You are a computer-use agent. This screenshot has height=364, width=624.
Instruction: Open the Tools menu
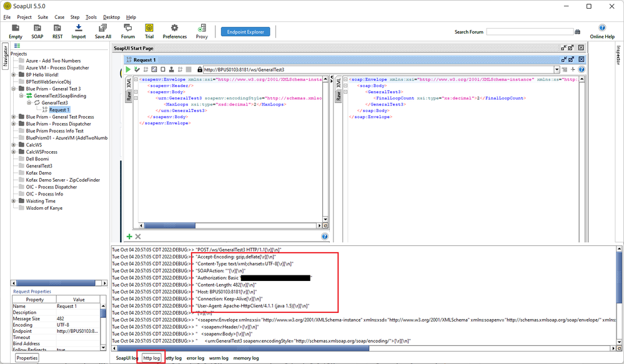(91, 17)
